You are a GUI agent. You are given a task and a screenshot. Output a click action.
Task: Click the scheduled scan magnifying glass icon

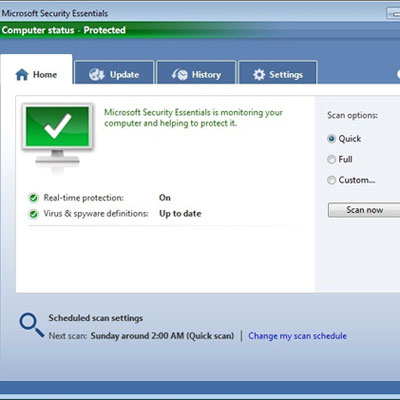pos(31,325)
